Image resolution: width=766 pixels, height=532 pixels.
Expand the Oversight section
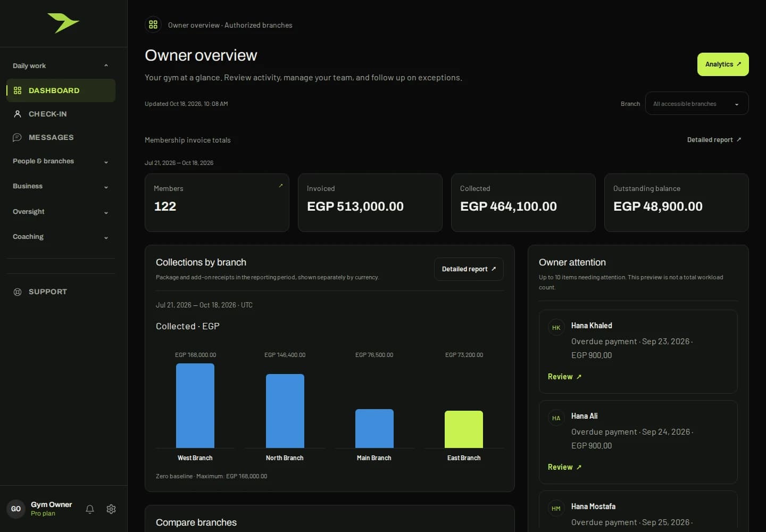point(61,212)
